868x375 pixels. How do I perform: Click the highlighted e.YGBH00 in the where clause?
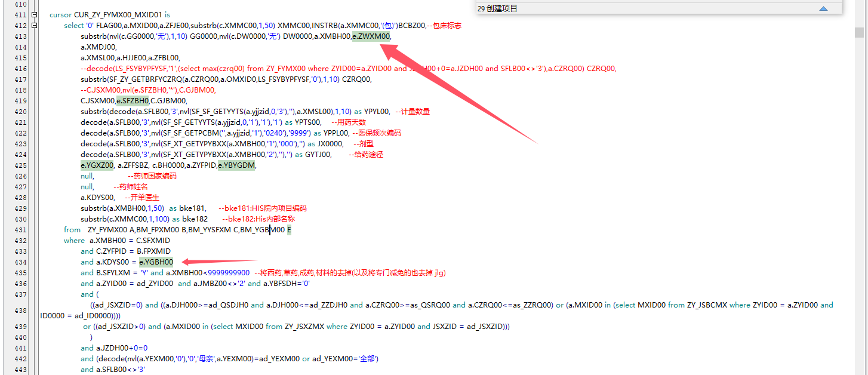click(156, 262)
